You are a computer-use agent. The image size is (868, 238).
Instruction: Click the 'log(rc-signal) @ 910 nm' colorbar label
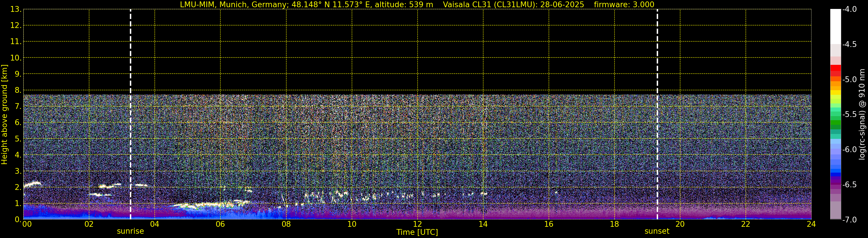click(862, 114)
